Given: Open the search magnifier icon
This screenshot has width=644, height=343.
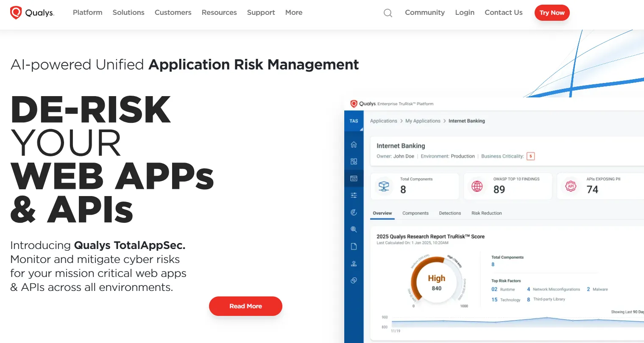Looking at the screenshot, I should [x=388, y=13].
